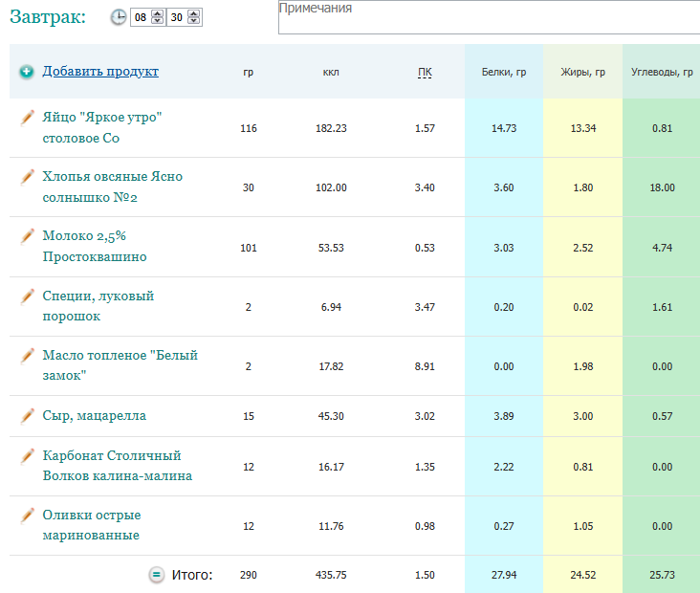Open Хлопья овсяные Ясно солнышко №2 link

pos(113,187)
